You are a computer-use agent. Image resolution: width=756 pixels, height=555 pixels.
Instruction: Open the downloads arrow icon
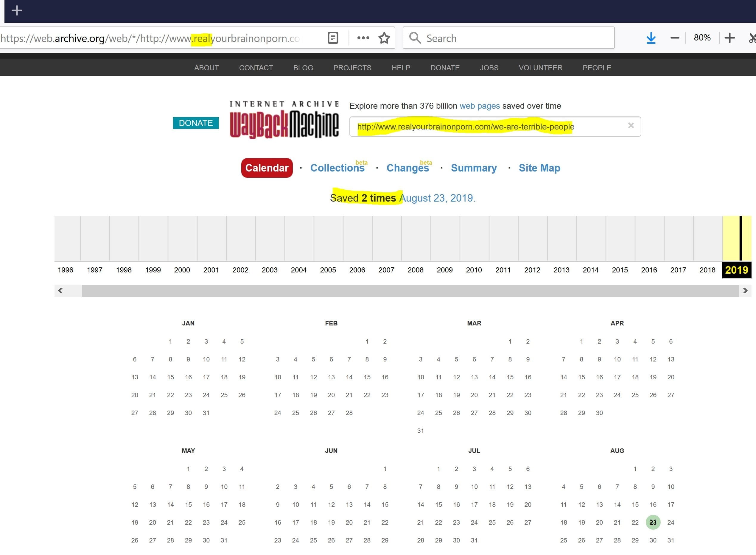(651, 38)
